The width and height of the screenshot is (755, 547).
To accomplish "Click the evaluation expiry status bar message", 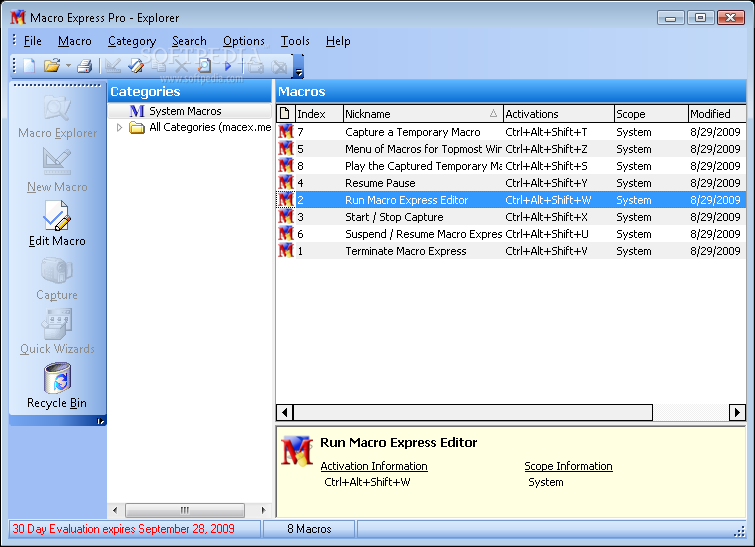I will point(124,529).
